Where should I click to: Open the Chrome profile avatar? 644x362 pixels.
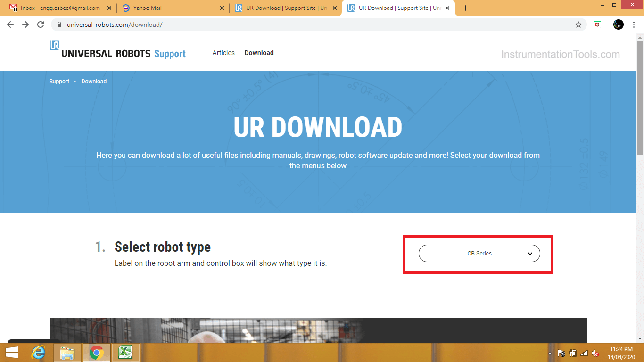(618, 25)
